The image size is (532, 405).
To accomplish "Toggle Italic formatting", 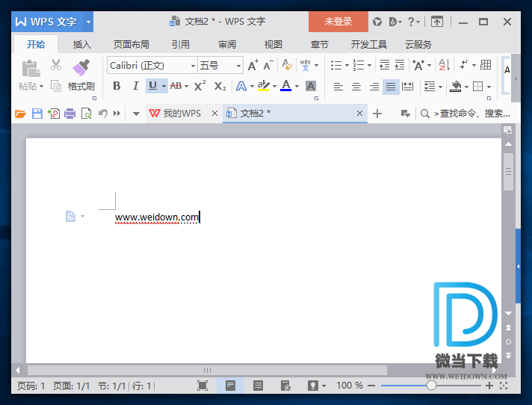I will point(135,87).
